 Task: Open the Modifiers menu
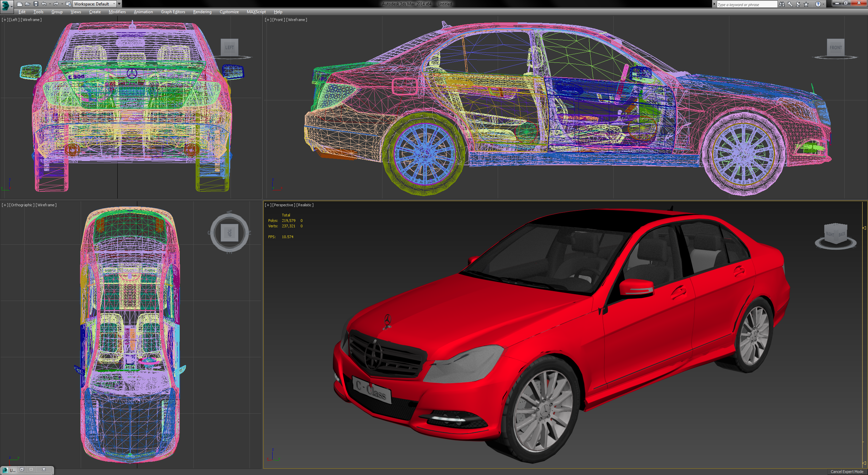[117, 12]
